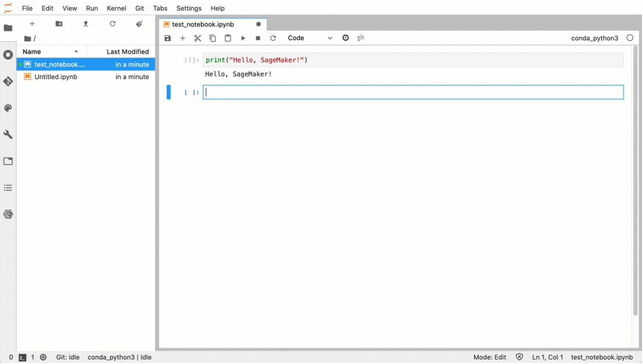Click the terminal count icon in status bar
643x364 pixels.
click(22, 358)
